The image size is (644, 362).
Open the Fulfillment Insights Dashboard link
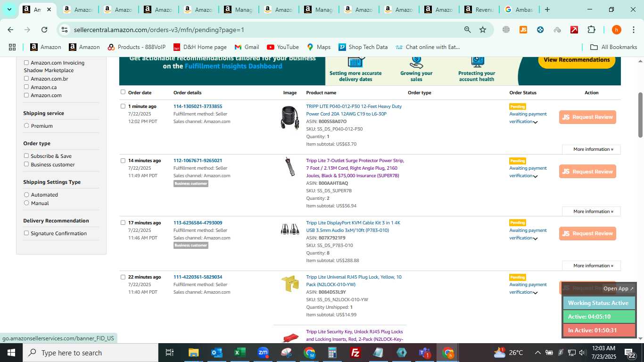233,66
